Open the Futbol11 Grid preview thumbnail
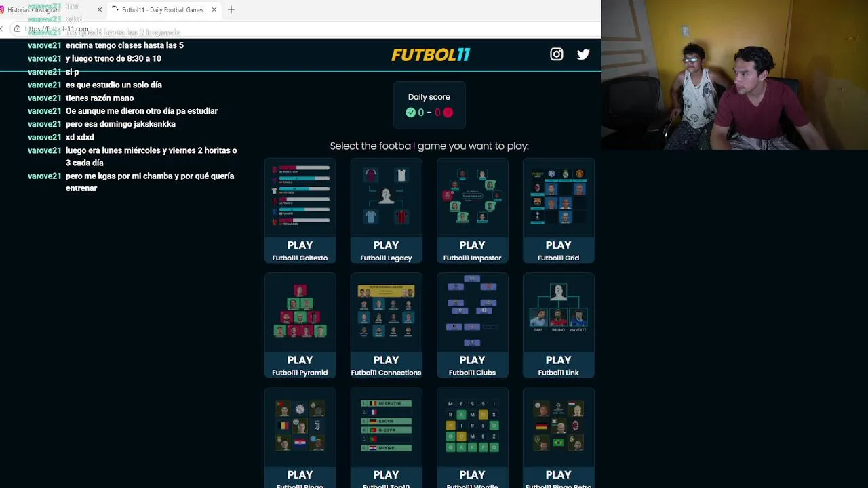The image size is (868, 488). click(558, 197)
